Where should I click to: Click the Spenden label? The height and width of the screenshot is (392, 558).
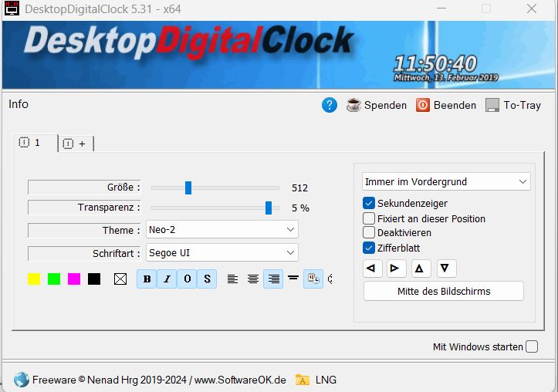click(x=385, y=105)
